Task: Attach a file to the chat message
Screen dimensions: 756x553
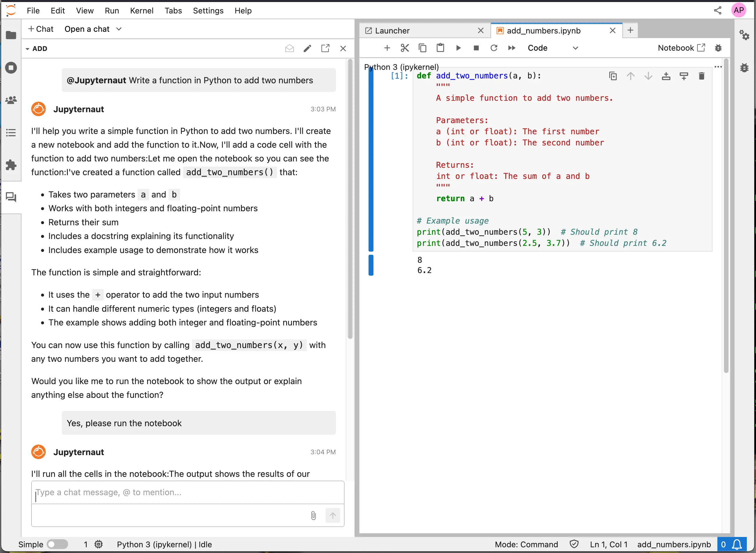Action: tap(313, 516)
